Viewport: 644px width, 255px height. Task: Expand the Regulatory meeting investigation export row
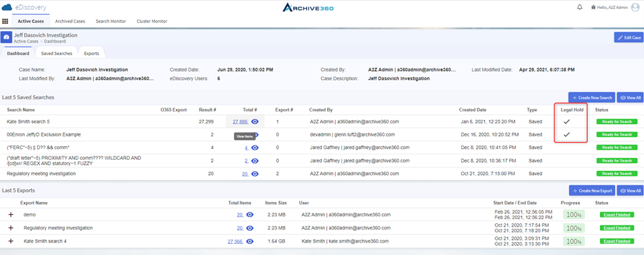click(11, 228)
